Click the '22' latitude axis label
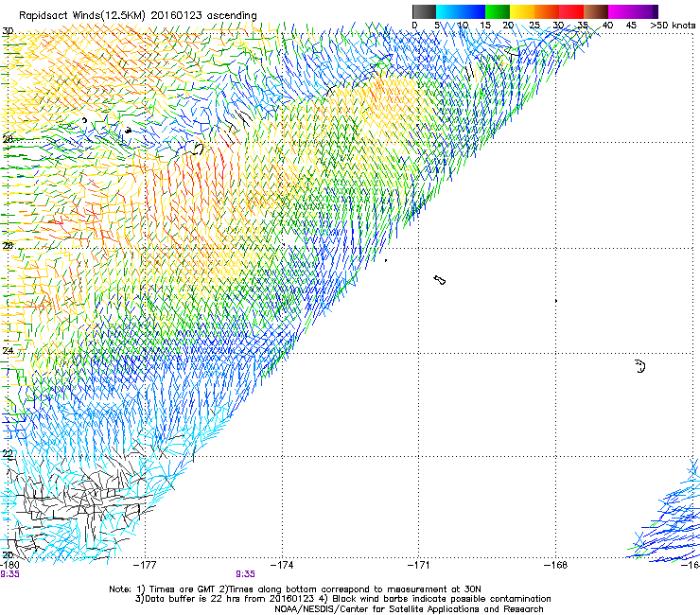700x615 pixels. (8, 454)
